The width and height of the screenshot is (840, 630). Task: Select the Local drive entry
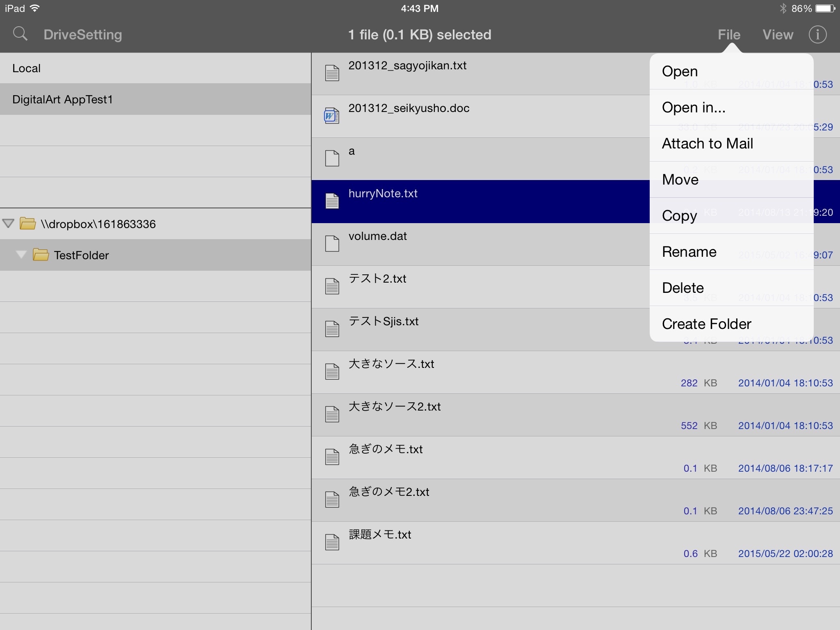pyautogui.click(x=155, y=68)
